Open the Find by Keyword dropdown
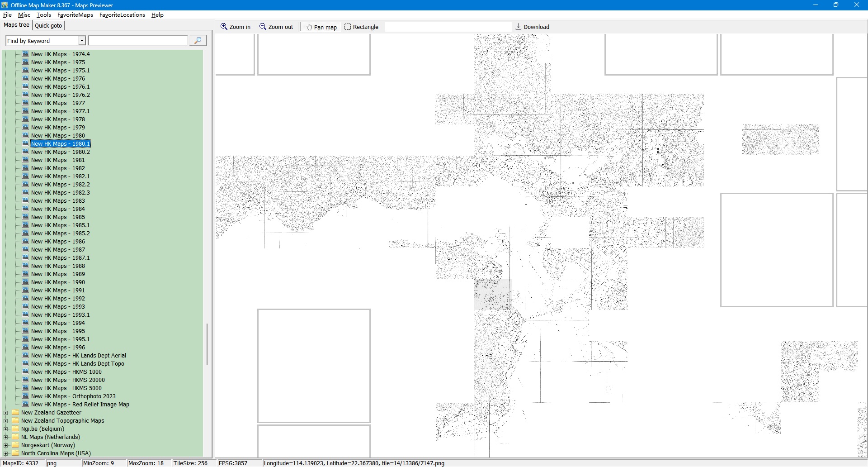The height and width of the screenshot is (467, 868). pyautogui.click(x=82, y=41)
